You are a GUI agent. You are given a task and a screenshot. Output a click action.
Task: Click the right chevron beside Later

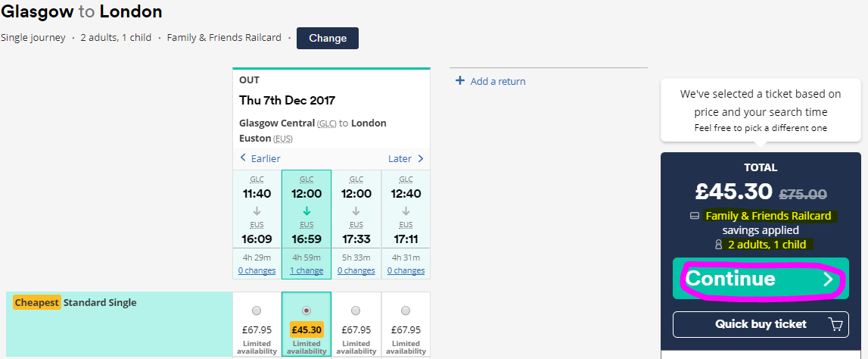click(421, 158)
